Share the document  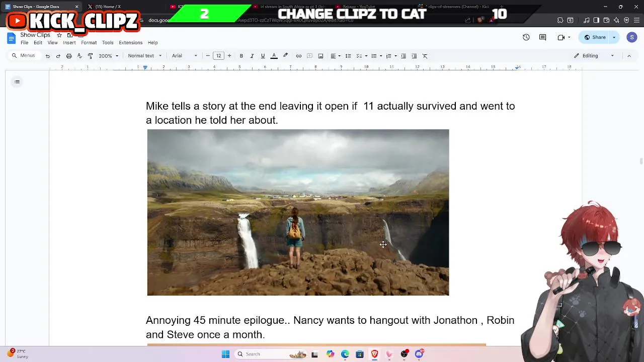594,37
